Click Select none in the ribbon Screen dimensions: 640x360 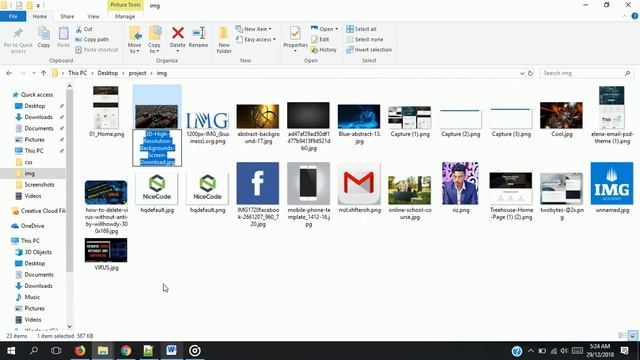(364, 40)
